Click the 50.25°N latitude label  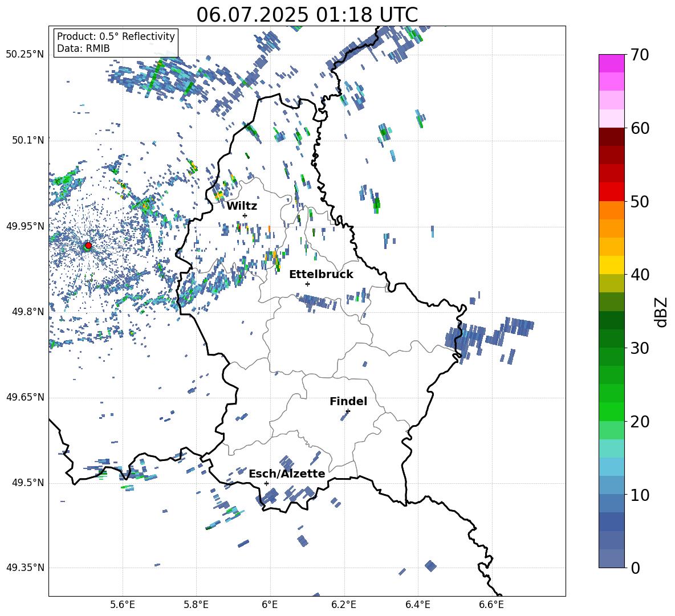pos(25,55)
